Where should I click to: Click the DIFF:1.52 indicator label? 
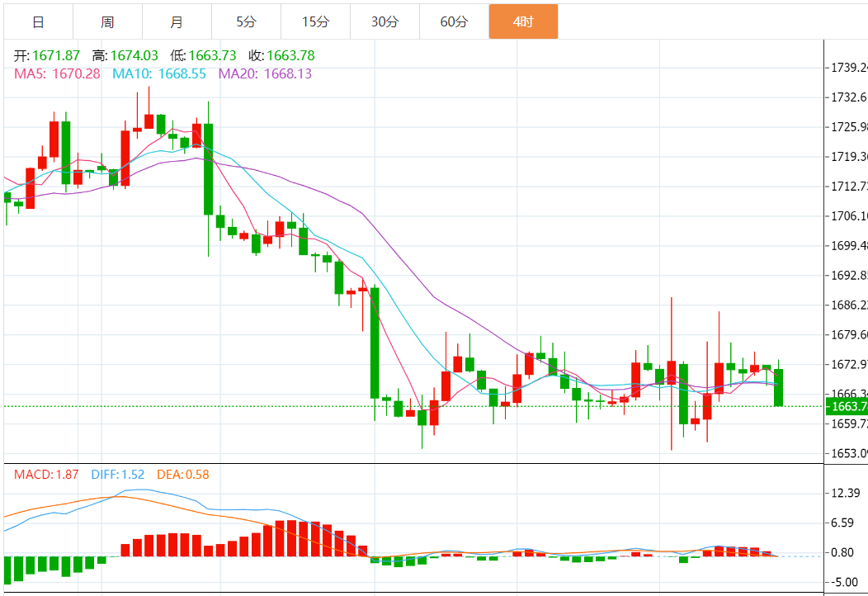pyautogui.click(x=118, y=475)
